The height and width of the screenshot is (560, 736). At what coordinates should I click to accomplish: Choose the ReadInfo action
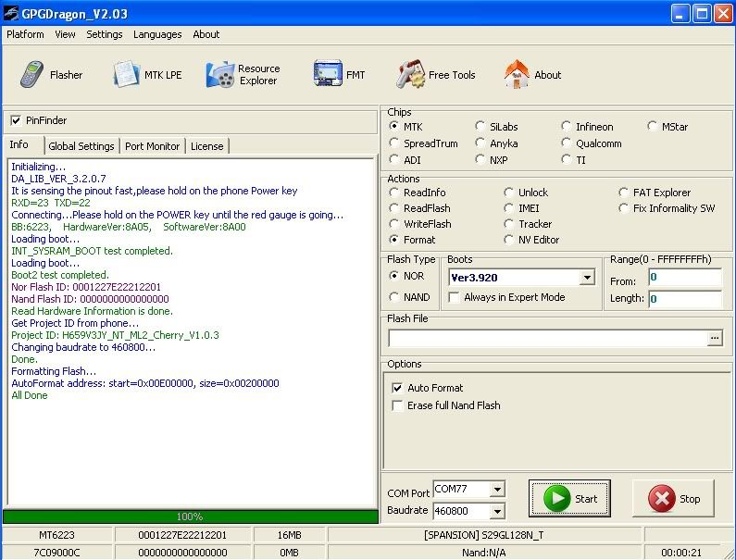(394, 193)
